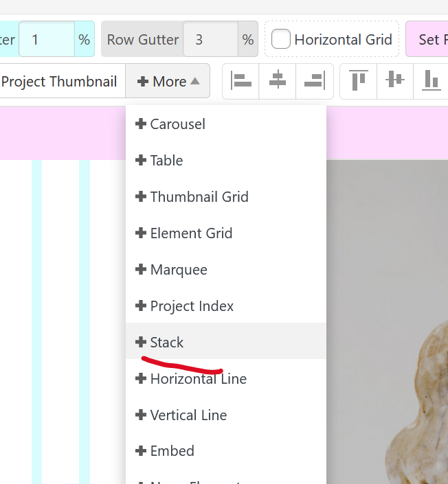Collapse the More dropdown menu
Viewport: 448px width, 484px height.
[168, 82]
